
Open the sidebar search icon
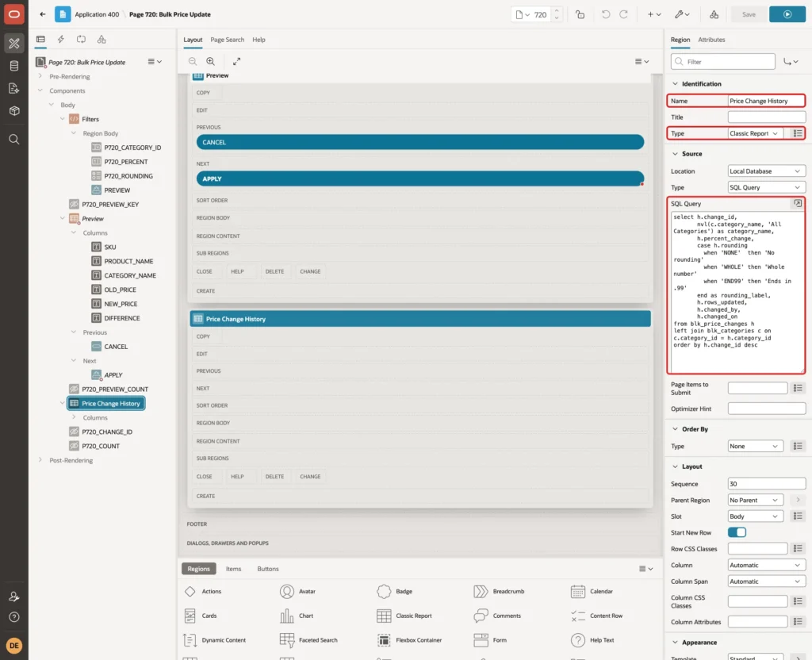(14, 140)
